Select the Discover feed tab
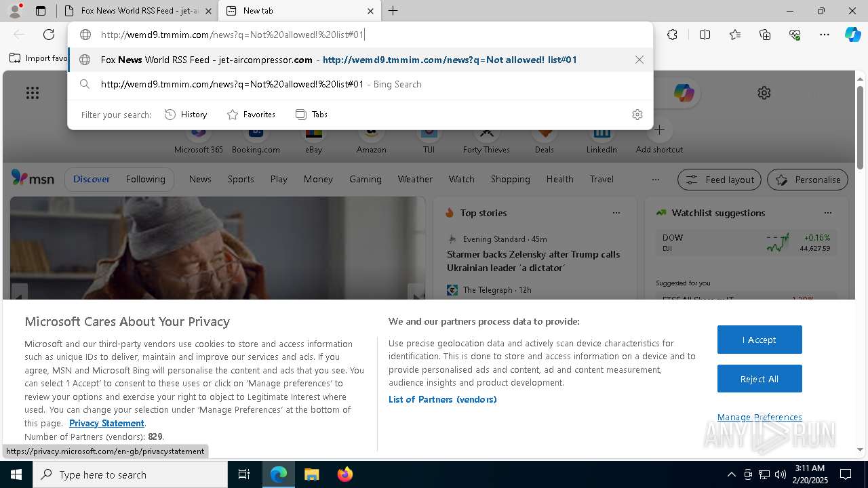This screenshot has width=868, height=488. coord(92,179)
